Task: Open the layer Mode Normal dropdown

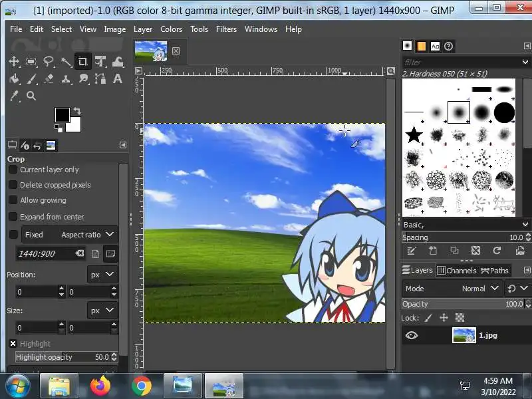Action: [x=452, y=289]
